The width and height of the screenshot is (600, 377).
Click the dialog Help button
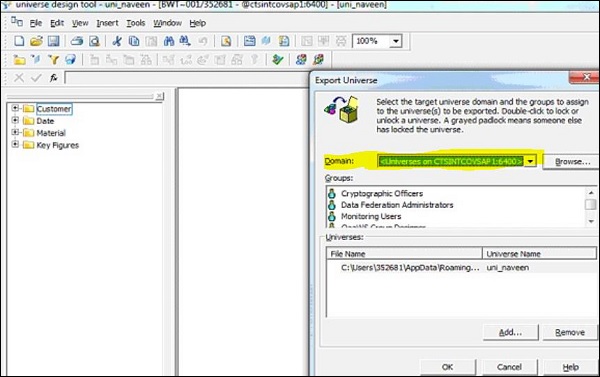571,367
